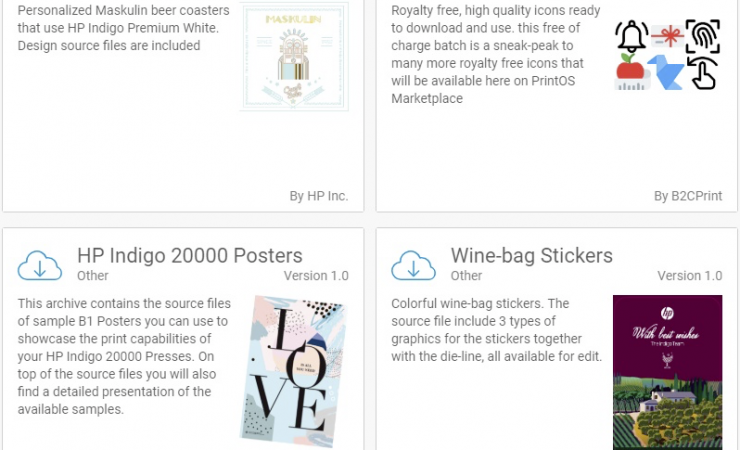Click Version 1.0 on the Wine-bag Stickers card

pyautogui.click(x=689, y=275)
